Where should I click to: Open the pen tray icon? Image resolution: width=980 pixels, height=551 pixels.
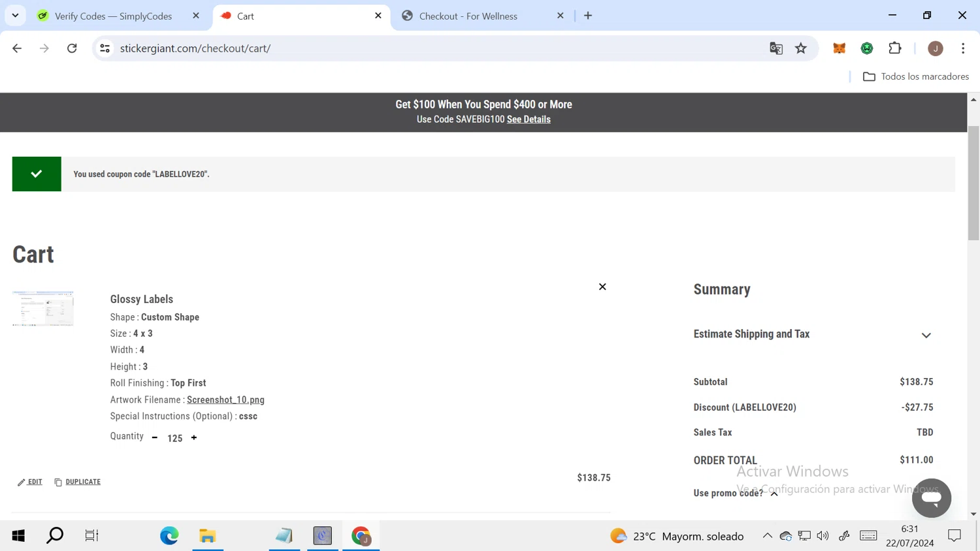point(844,536)
